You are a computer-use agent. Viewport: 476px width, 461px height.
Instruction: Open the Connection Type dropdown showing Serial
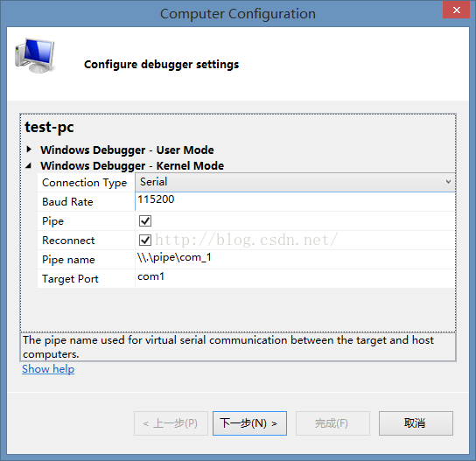[295, 182]
